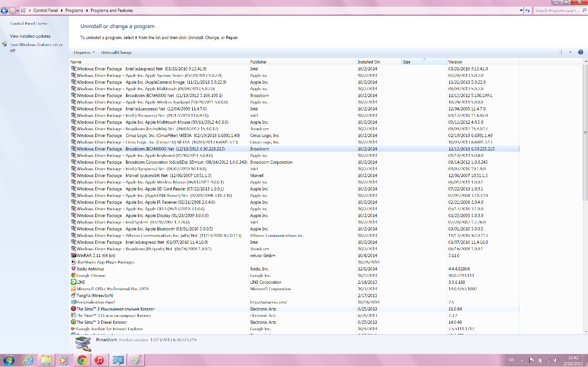This screenshot has height=367, width=588.
Task: Select Atheros Communications (athr) Net row
Action: (294, 235)
